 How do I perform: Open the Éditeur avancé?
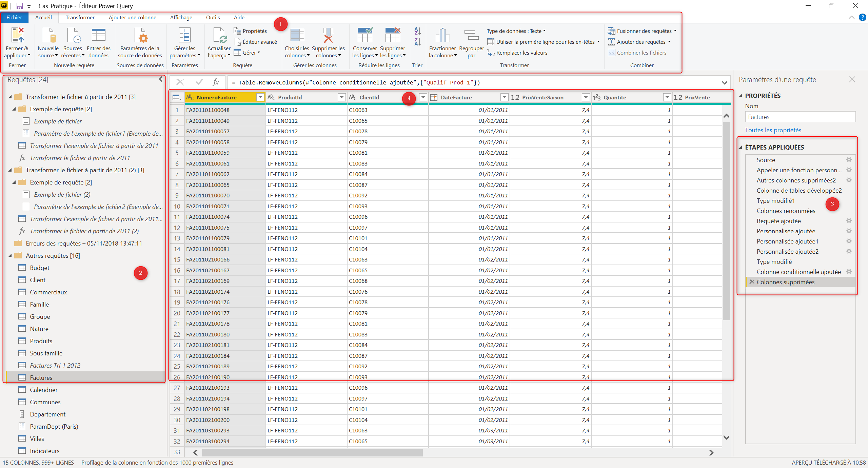coord(256,42)
